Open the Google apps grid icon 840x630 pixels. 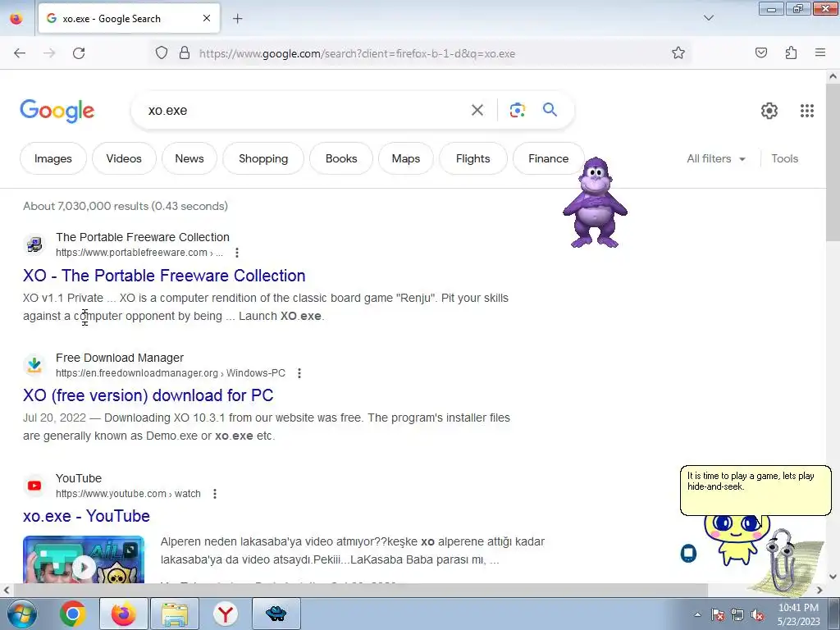(x=807, y=111)
